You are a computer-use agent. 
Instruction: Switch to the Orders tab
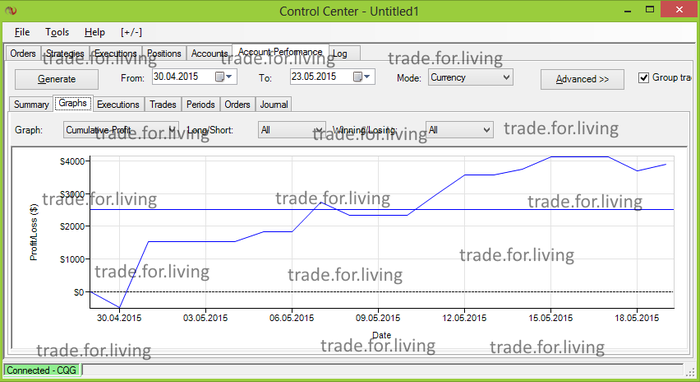23,53
